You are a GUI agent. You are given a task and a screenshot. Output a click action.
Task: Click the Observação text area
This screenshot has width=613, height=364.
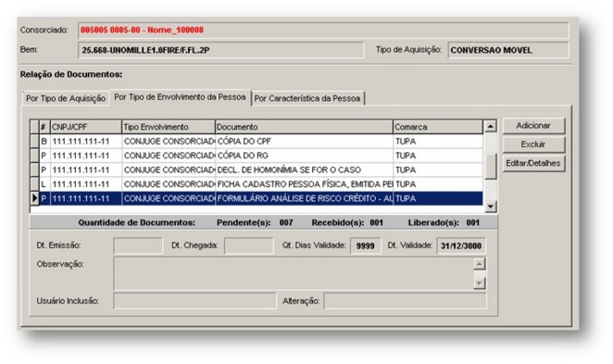(x=294, y=273)
